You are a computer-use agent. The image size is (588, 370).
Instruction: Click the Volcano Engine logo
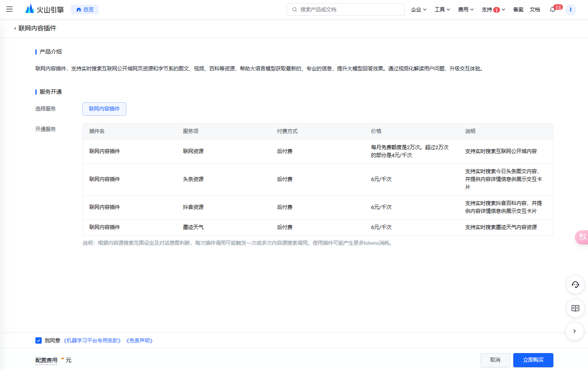click(x=44, y=9)
